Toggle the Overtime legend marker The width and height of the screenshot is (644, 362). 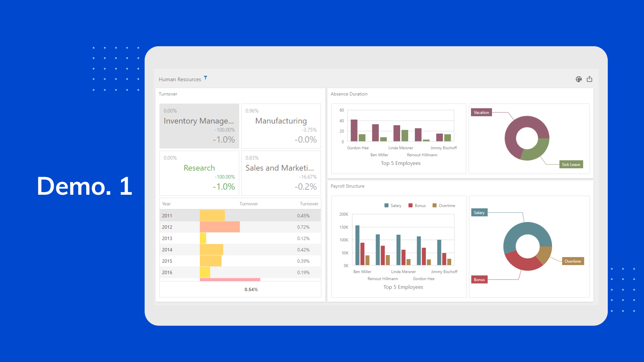click(x=434, y=205)
